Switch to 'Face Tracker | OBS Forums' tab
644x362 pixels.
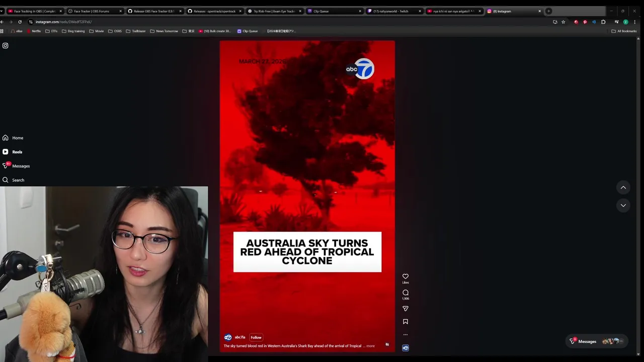click(95, 11)
